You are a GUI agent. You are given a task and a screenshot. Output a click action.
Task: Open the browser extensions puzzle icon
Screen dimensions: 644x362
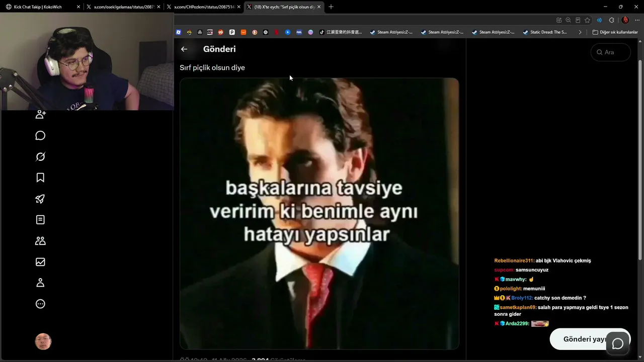point(611,20)
